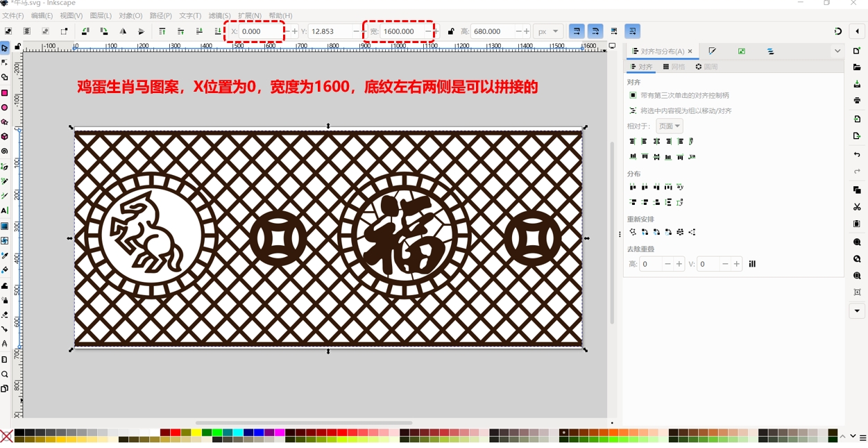The width and height of the screenshot is (868, 448).
Task: Switch to the 网格 tab
Action: coord(674,67)
